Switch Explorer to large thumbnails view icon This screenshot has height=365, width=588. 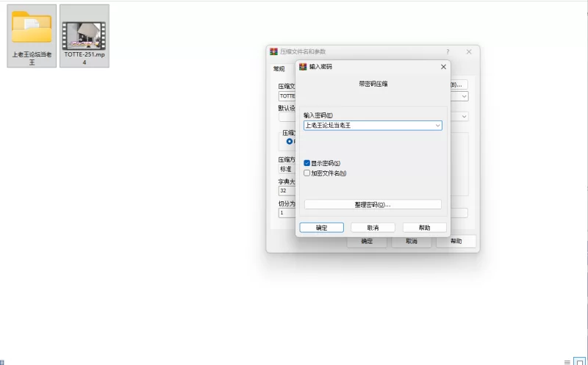[x=580, y=362]
